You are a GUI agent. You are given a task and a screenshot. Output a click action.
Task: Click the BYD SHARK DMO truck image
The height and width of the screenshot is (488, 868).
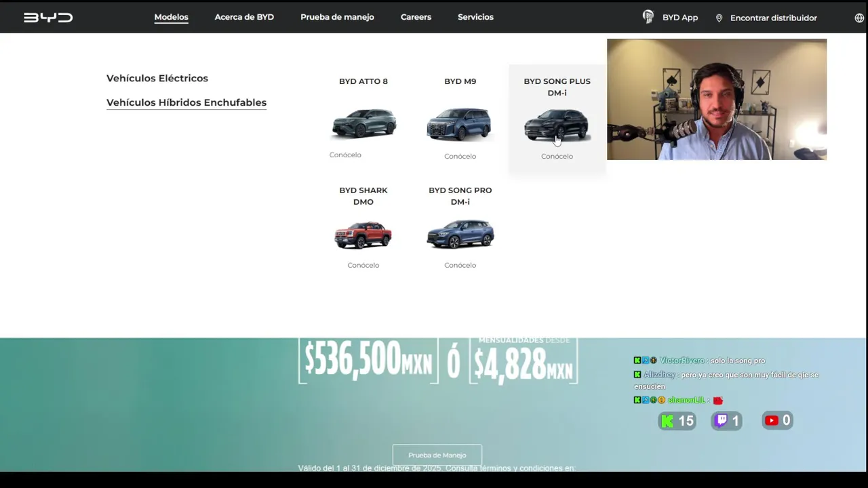[363, 235]
